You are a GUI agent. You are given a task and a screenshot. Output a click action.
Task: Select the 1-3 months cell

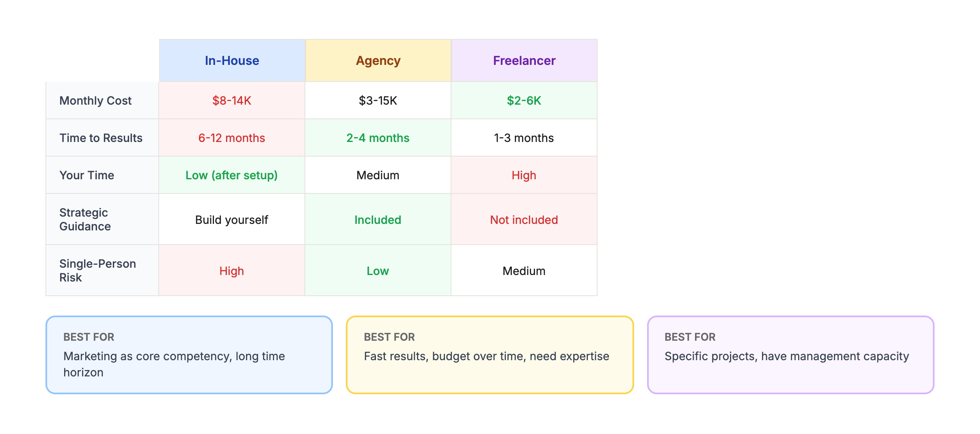[x=524, y=138]
